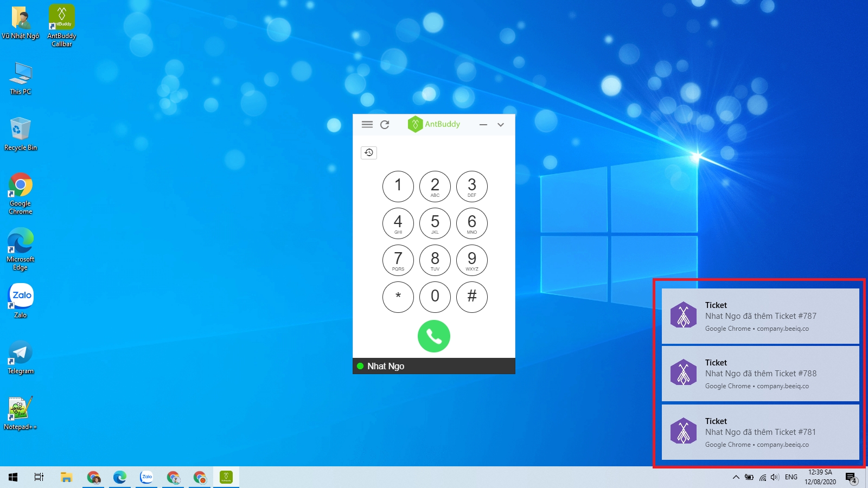
Task: Click the AntBuddy taskbar icon
Action: 226,477
